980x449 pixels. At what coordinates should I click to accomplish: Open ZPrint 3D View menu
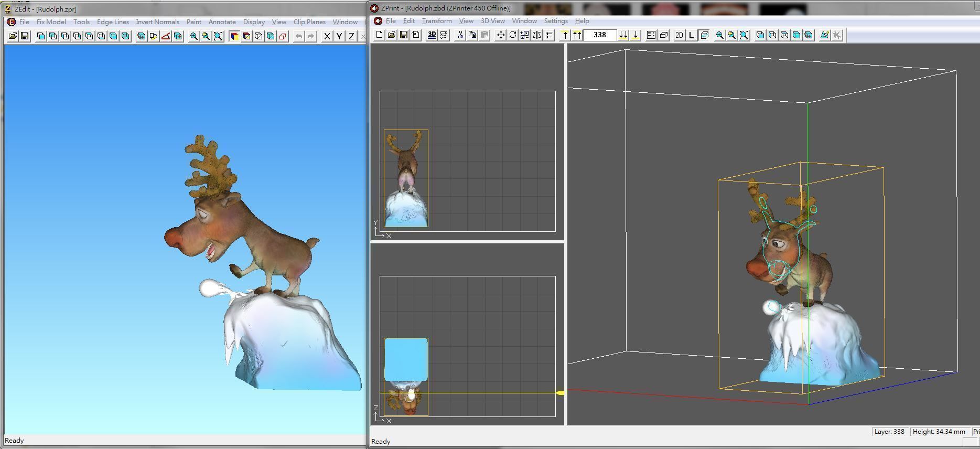click(493, 20)
